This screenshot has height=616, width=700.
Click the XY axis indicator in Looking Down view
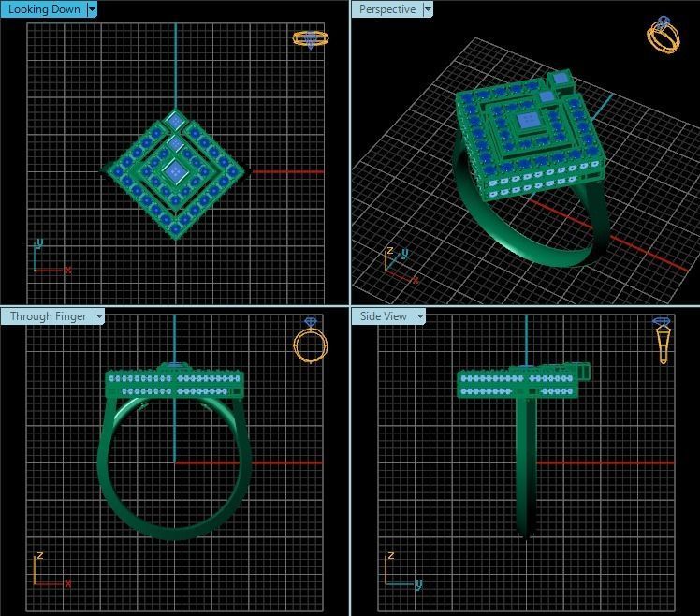tap(51, 257)
